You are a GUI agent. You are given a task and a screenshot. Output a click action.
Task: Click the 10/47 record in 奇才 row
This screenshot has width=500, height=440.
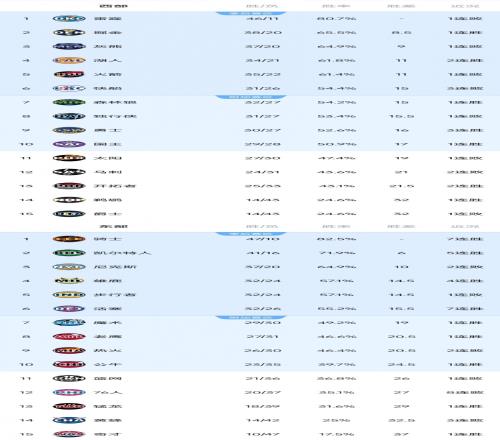262,434
